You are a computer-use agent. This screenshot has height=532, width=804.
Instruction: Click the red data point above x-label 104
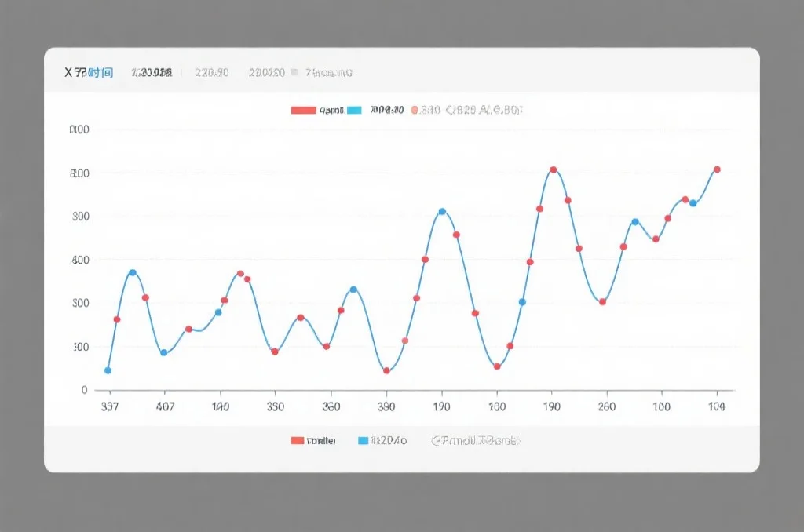[x=717, y=169]
